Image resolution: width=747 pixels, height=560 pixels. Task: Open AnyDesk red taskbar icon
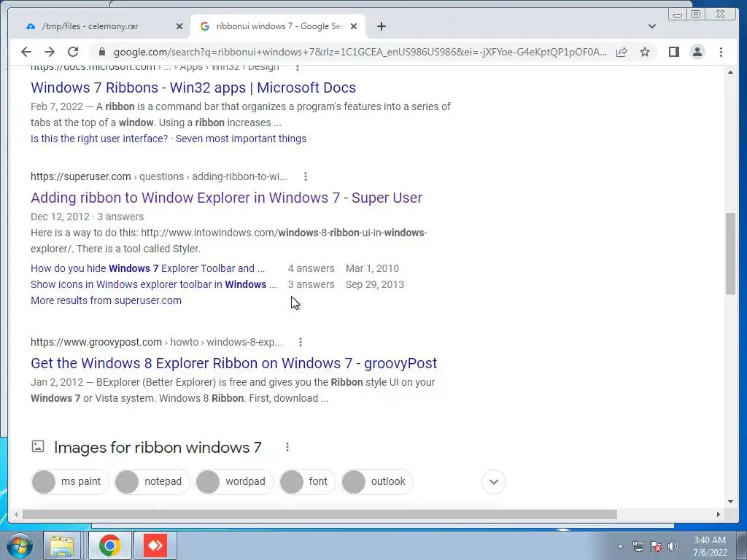click(155, 545)
